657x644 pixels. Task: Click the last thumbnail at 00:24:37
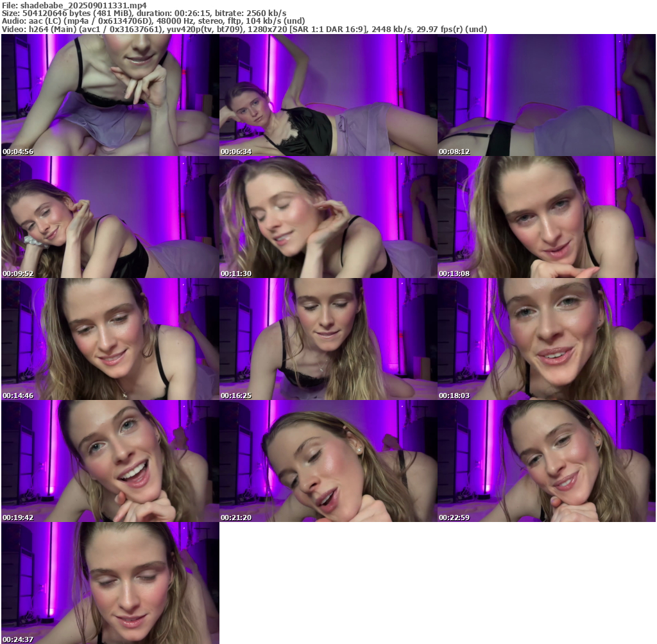coord(110,583)
